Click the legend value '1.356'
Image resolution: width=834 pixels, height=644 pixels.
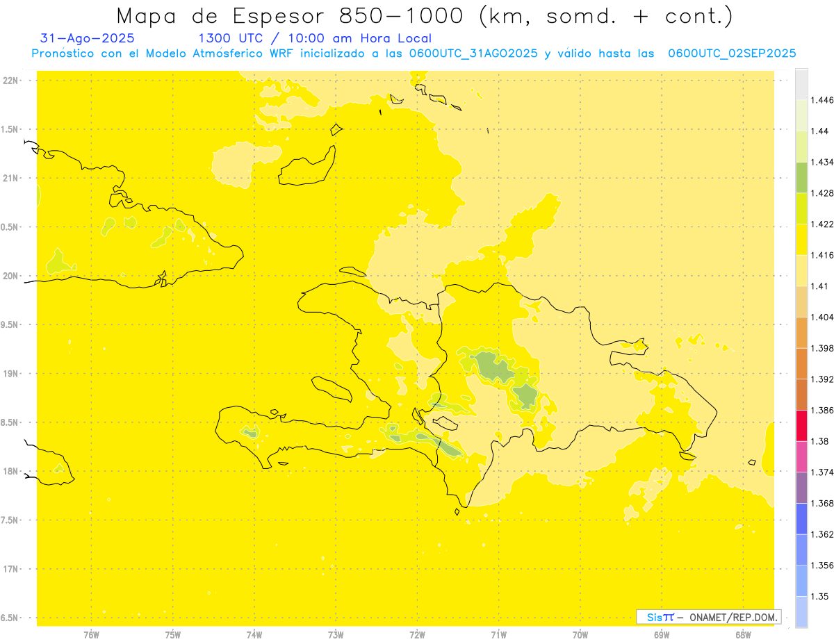822,565
